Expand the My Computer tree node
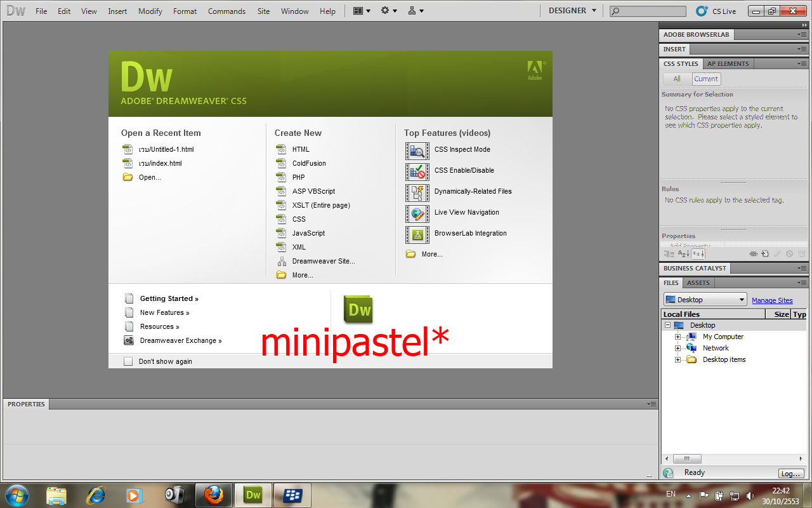Image resolution: width=812 pixels, height=508 pixels. 678,337
